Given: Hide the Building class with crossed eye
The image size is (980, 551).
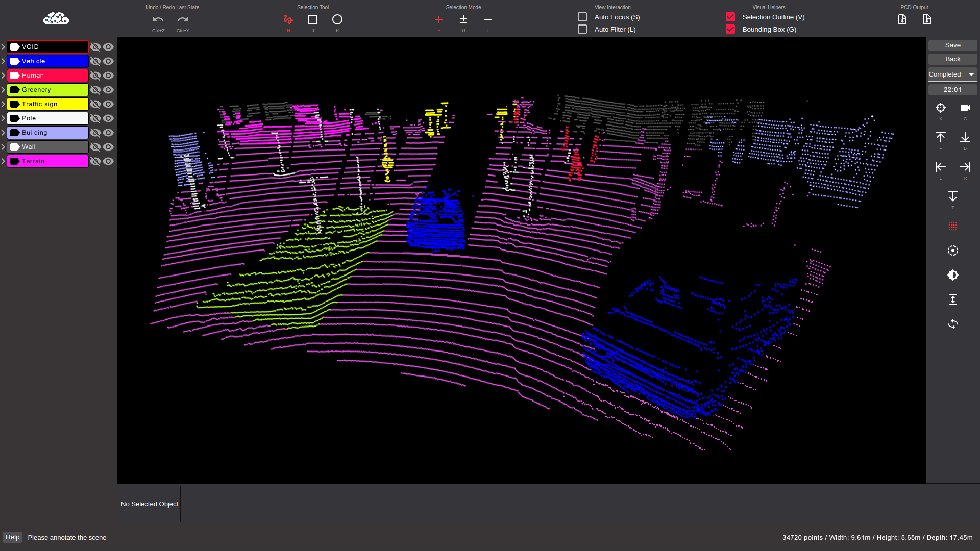Looking at the screenshot, I should click(95, 133).
